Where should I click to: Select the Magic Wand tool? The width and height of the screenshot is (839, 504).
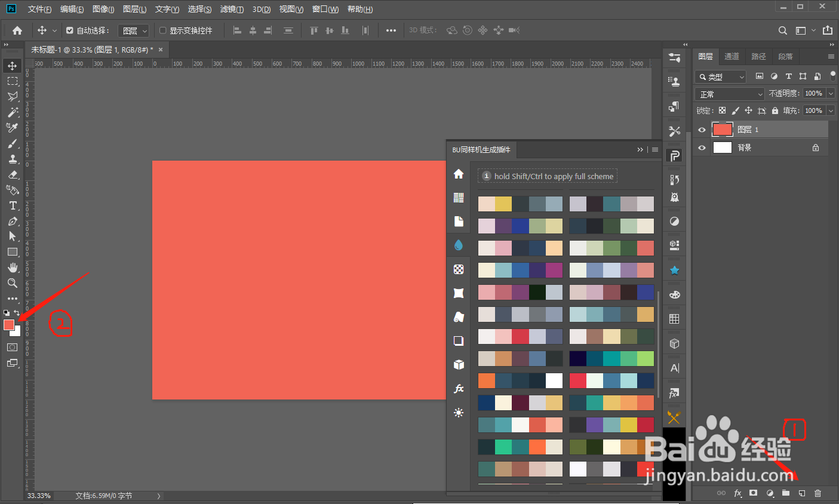(x=13, y=112)
